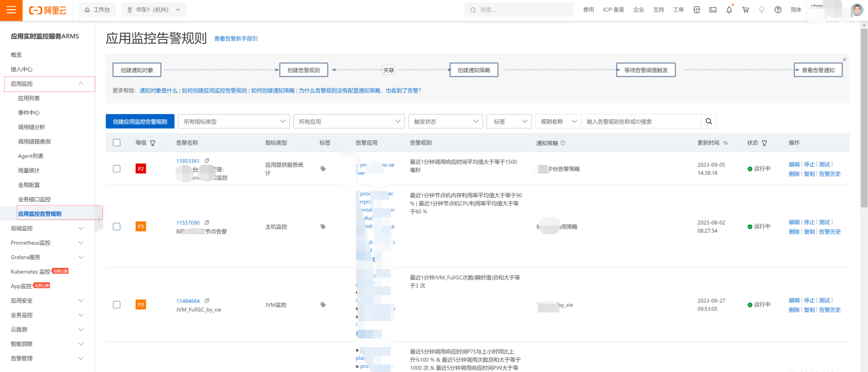Click the filter icon next to 等级
868x372 pixels.
(153, 143)
